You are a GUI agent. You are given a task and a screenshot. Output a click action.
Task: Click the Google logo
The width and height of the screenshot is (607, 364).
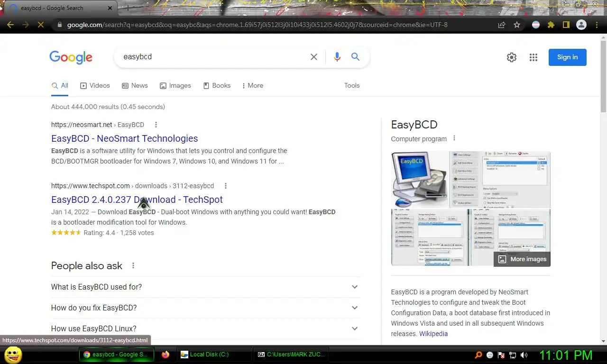tap(71, 57)
